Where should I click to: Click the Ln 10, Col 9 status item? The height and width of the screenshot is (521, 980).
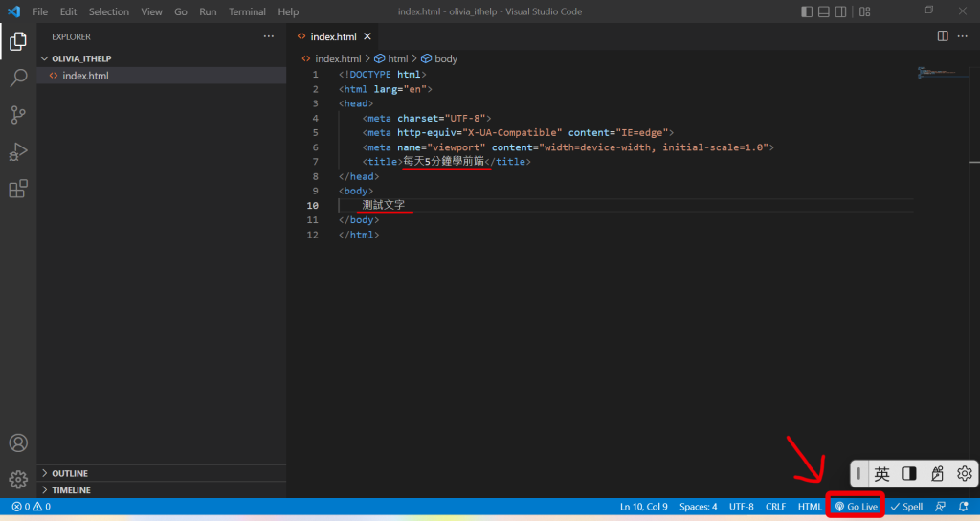click(644, 507)
